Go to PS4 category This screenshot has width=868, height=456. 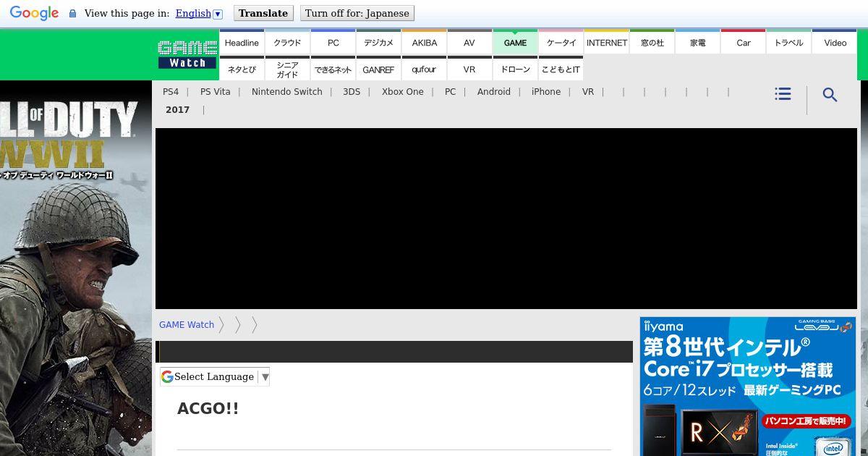pyautogui.click(x=171, y=92)
